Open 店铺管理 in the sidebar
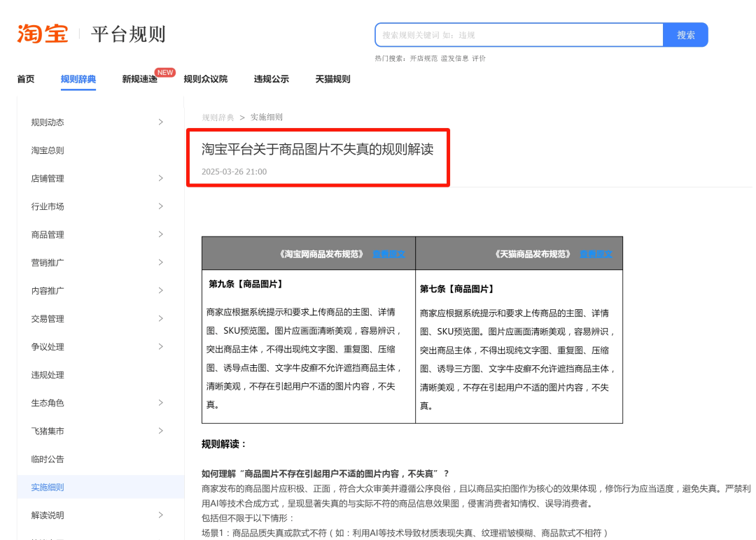Image resolution: width=756 pixels, height=540 pixels. pos(48,178)
